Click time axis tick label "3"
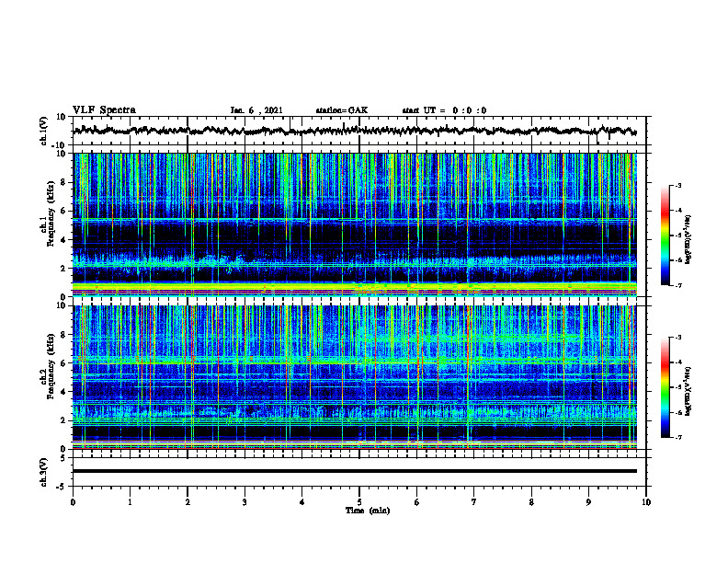 [245, 502]
